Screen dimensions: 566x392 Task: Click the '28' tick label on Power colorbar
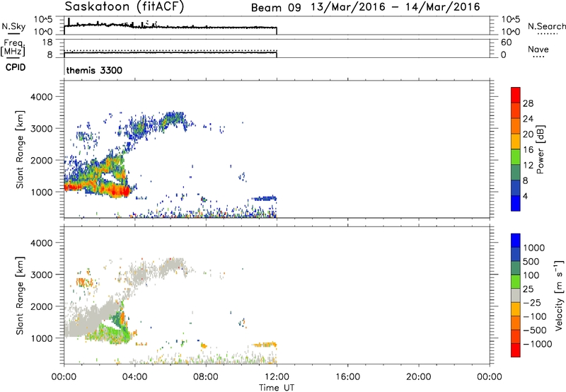(x=528, y=103)
